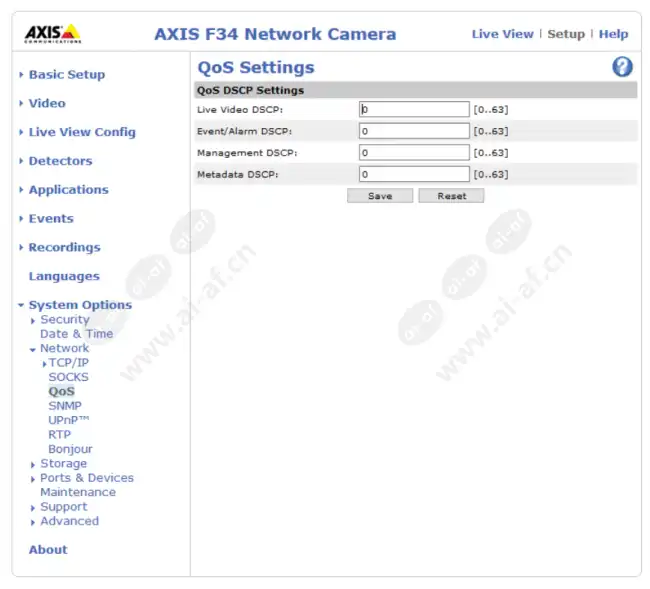Open the QoS Settings help icon
Image resolution: width=650 pixels, height=589 pixels.
622,67
